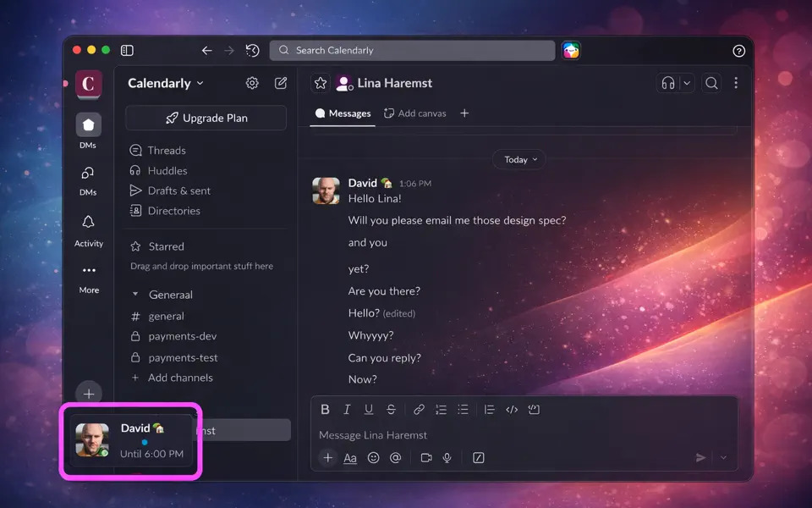
Task: Toggle italic formatting
Action: (347, 410)
